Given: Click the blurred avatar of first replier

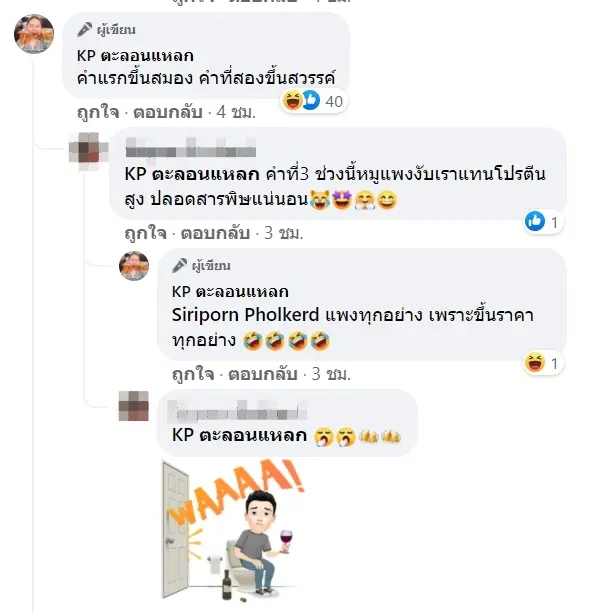Looking at the screenshot, I should pos(89,147).
